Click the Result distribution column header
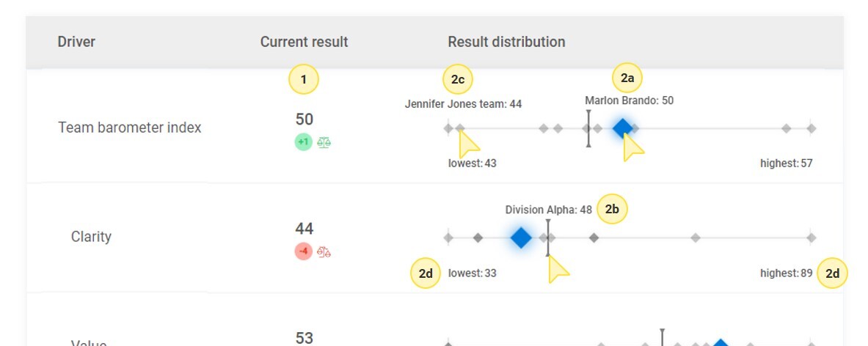 (506, 42)
